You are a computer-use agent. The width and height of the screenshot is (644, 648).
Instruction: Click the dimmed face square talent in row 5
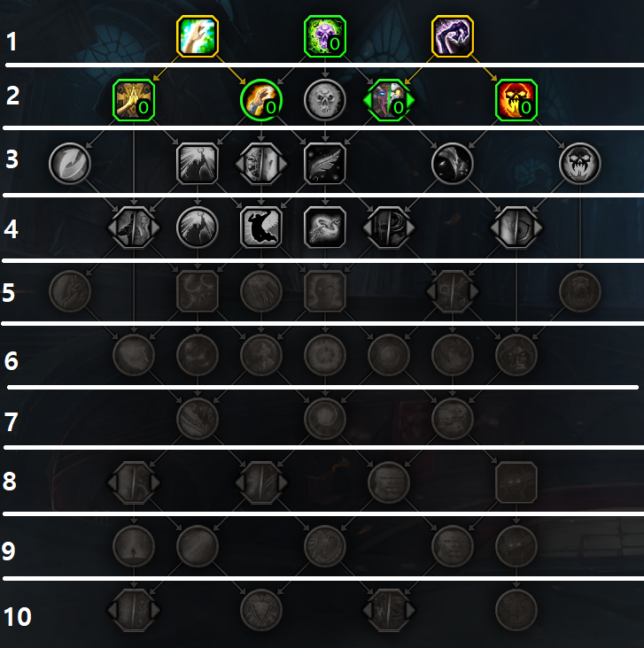click(x=325, y=291)
